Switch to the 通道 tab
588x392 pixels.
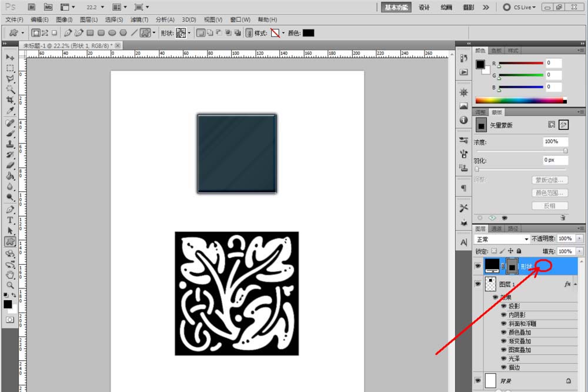coord(496,228)
